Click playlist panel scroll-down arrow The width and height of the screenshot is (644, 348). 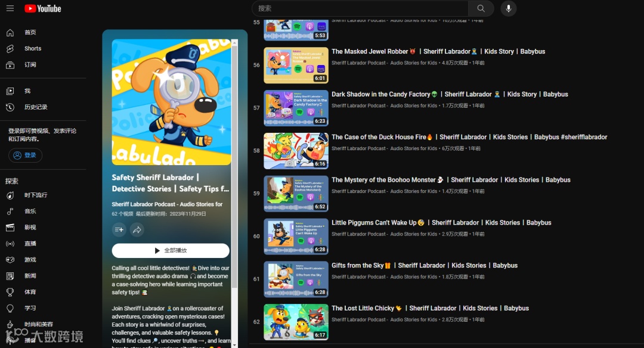click(234, 345)
